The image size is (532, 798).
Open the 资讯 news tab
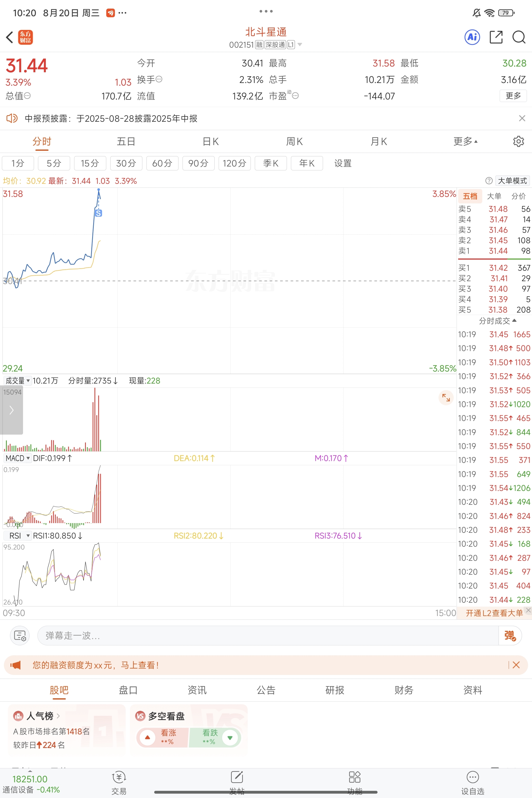pos(197,690)
